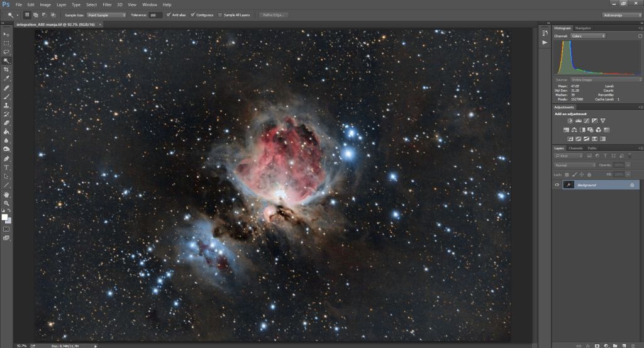This screenshot has height=348, width=644.
Task: Open the layer blend mode dropdown
Action: 574,165
